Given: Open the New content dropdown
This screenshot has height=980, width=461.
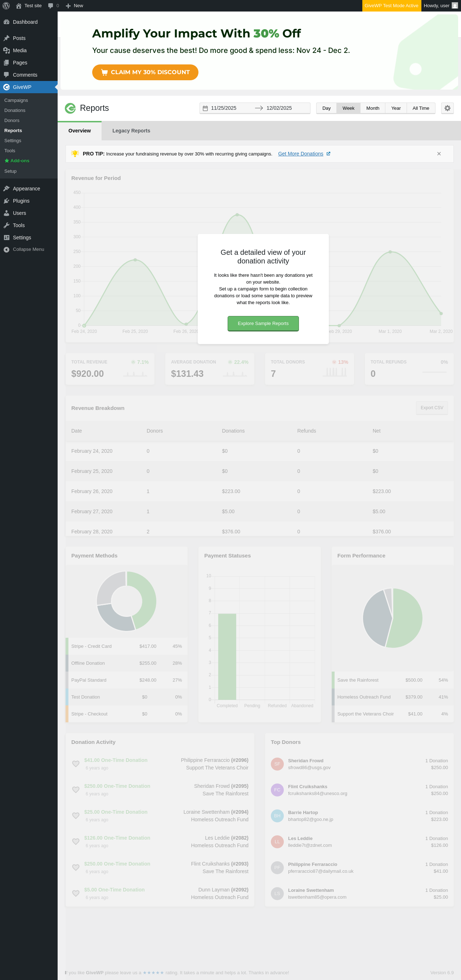Looking at the screenshot, I should click(x=75, y=6).
